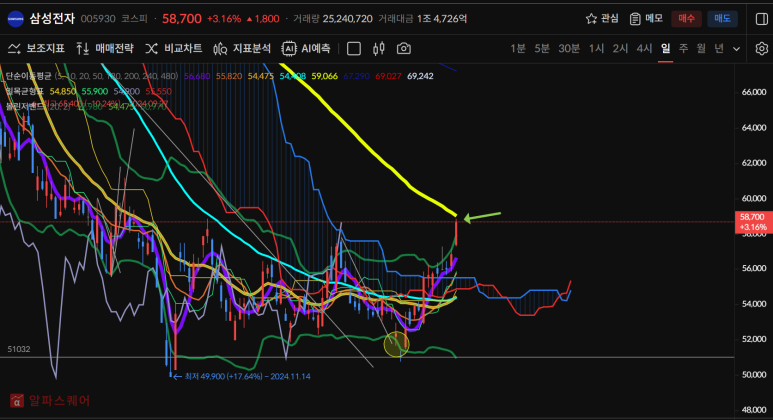Click the 52,000 price axis label

tap(754, 339)
